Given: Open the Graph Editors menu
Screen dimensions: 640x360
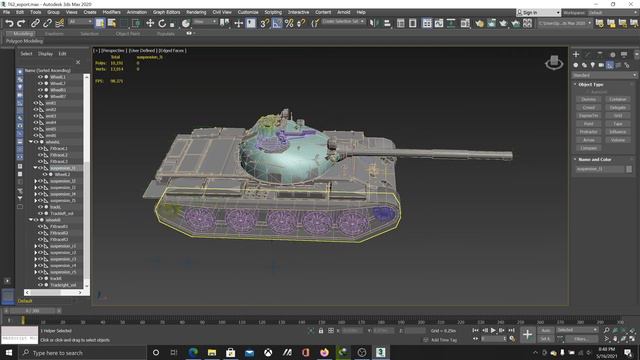Looking at the screenshot, I should (167, 12).
